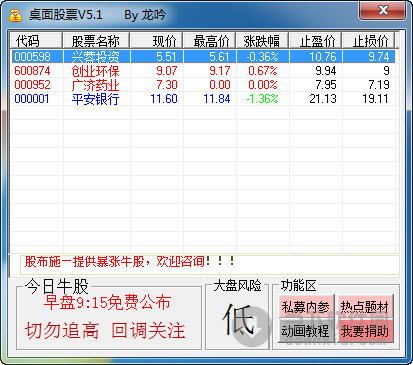Select stock code 600874
Image resolution: width=413 pixels, height=365 pixels.
pos(32,71)
